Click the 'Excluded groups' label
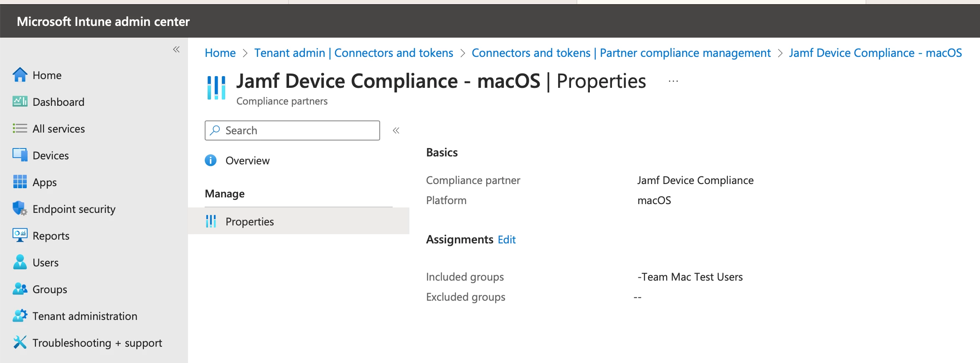Screen dimensions: 980x363 pos(466,297)
